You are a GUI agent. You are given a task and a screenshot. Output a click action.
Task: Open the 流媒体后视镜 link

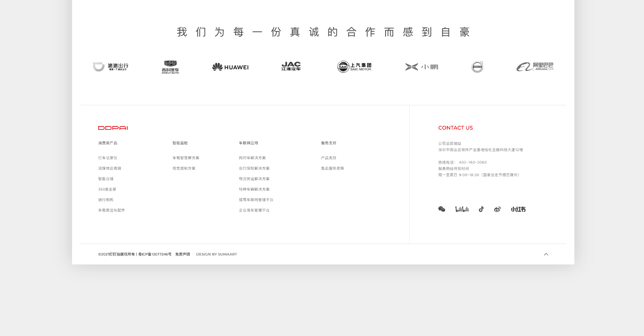pos(109,168)
